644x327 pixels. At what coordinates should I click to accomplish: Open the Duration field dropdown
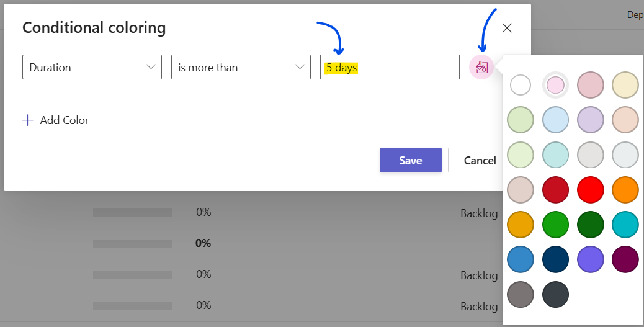pyautogui.click(x=92, y=67)
